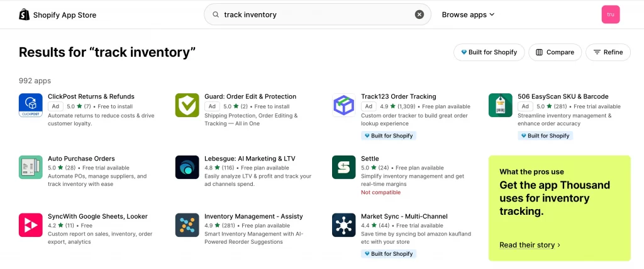Click the Built for Shopify badge under Track123
This screenshot has width=644, height=269.
389,135
